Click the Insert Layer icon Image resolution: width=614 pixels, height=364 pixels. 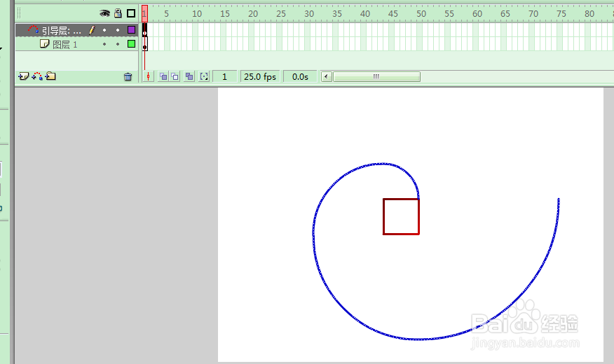(24, 76)
